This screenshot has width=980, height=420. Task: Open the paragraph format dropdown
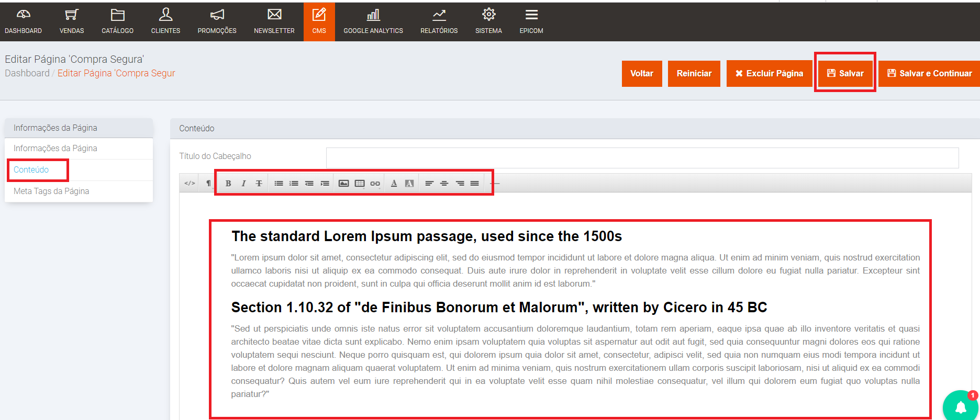(x=208, y=184)
